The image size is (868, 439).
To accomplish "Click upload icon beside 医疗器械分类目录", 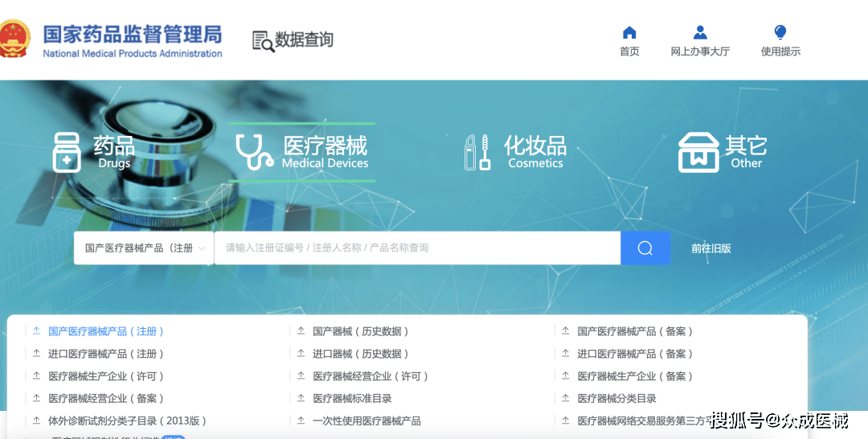I will click(x=566, y=398).
